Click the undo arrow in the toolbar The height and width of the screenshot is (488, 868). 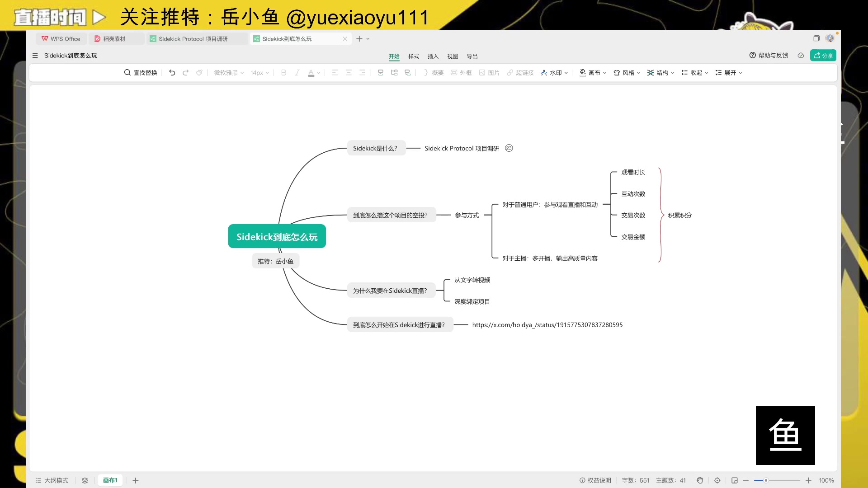coord(172,73)
